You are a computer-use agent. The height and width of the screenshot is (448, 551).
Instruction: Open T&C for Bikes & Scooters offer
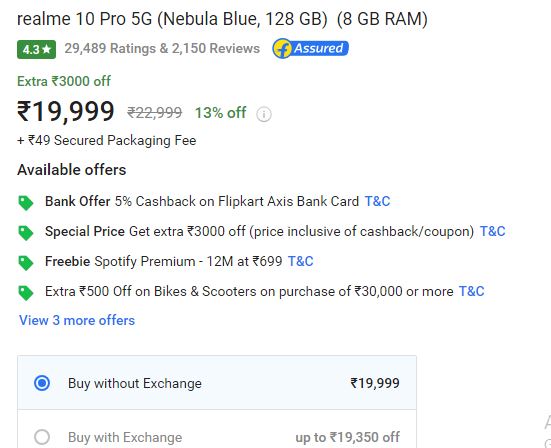pyautogui.click(x=472, y=291)
